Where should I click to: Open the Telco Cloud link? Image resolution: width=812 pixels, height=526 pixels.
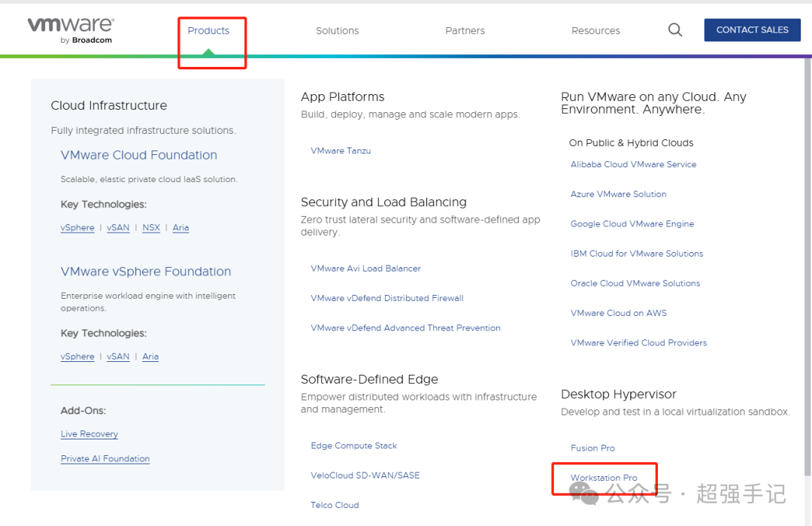pyautogui.click(x=335, y=505)
